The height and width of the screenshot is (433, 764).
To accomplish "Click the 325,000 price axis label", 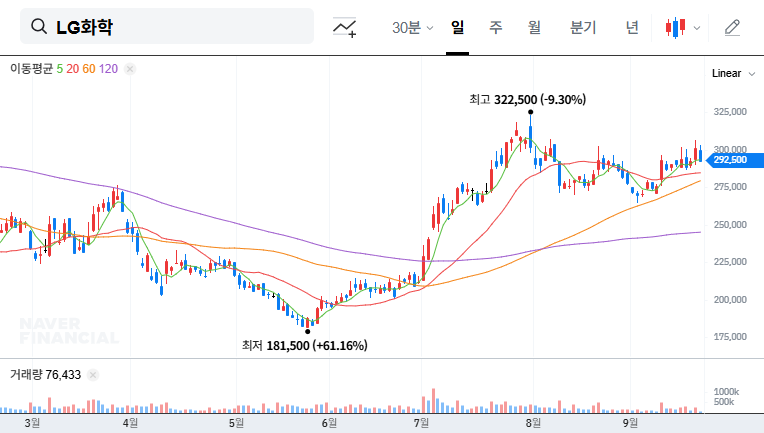I will coord(730,112).
